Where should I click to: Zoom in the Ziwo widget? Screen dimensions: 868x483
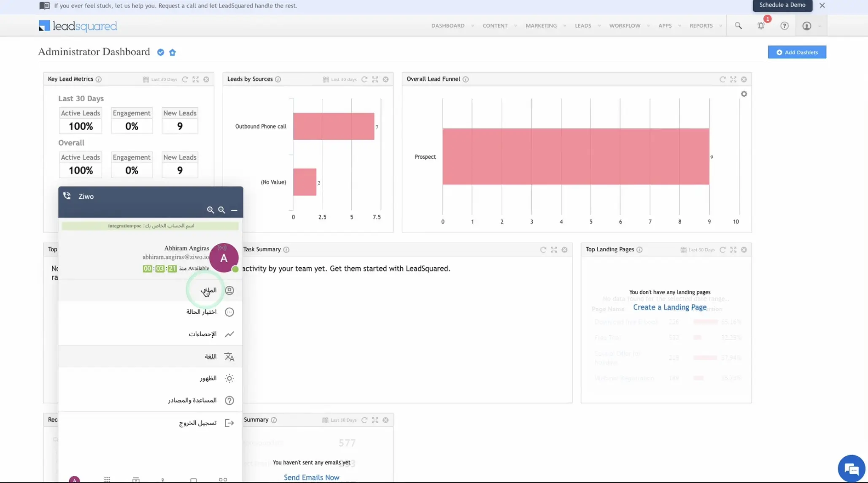click(x=210, y=210)
